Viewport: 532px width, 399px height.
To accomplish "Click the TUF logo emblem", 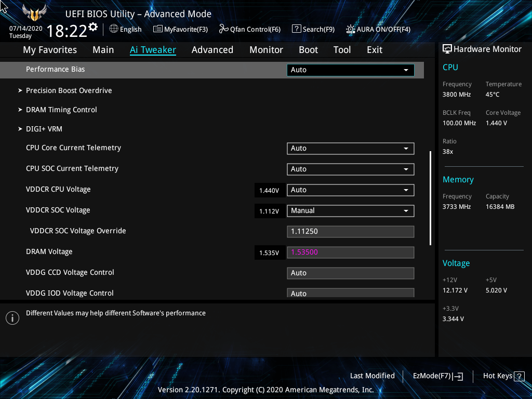I will click(35, 13).
